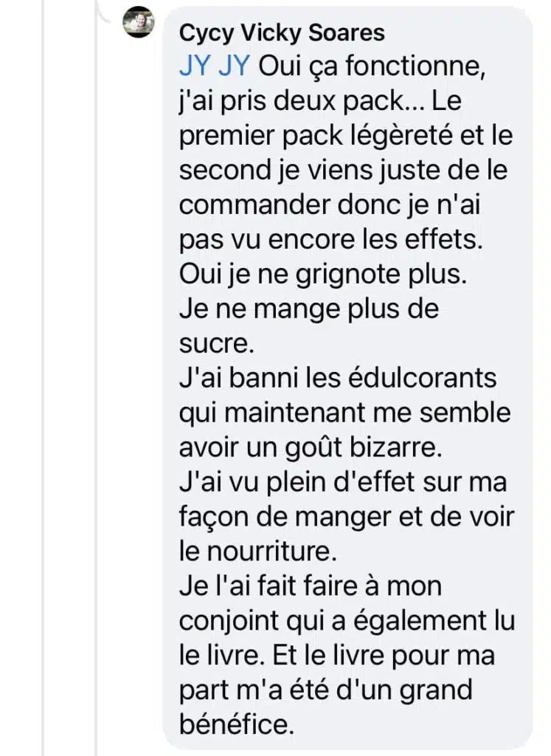Click the line 'second je viens juste de le'
Image resolution: width=551 pixels, height=756 pixels.
tap(344, 171)
